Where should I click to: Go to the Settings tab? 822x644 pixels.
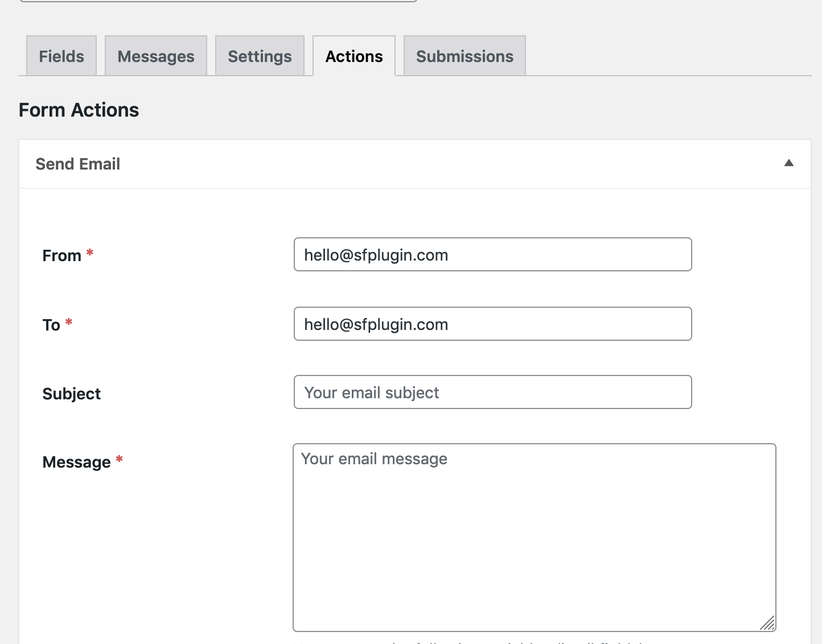[260, 56]
